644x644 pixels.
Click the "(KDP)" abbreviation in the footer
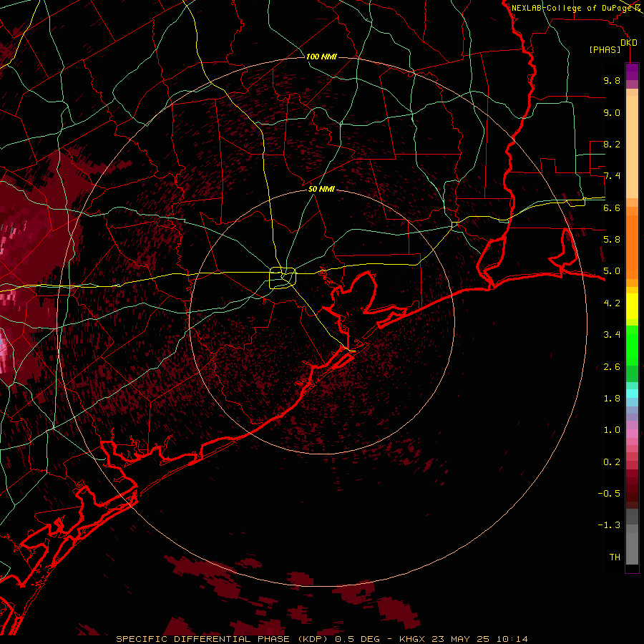[x=312, y=639]
